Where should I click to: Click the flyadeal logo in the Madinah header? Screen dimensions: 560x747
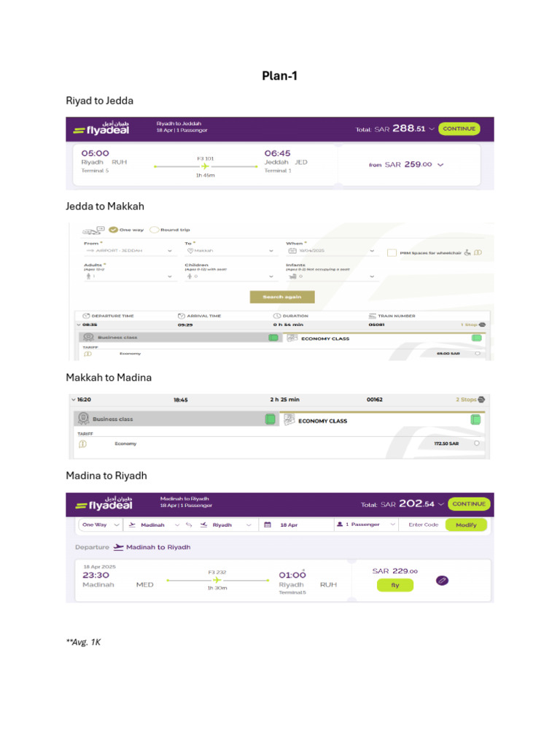(x=104, y=503)
